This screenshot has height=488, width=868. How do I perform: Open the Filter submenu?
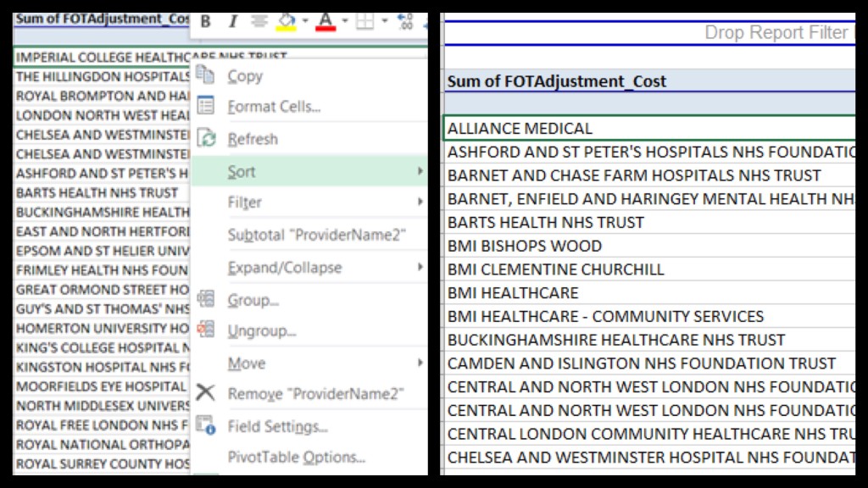pos(244,202)
